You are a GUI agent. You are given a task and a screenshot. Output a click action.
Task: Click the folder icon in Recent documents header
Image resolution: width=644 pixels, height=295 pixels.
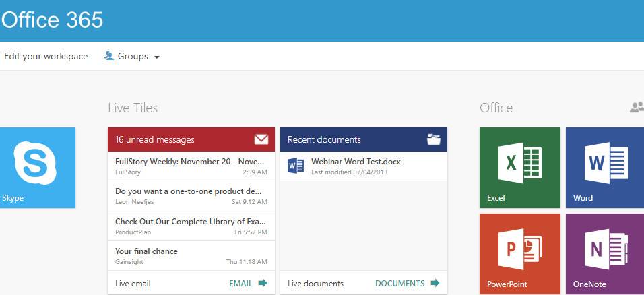pos(434,139)
